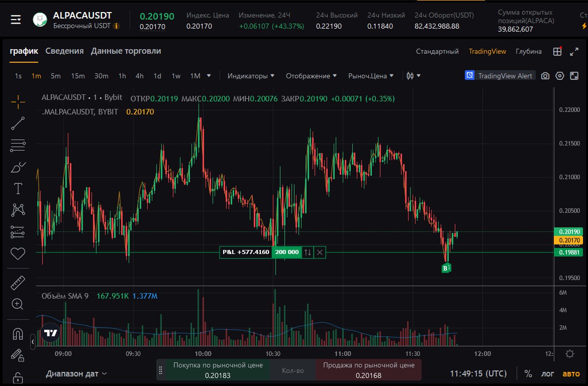Expand more timeframe intervals arrow
The image size is (588, 386).
[209, 76]
